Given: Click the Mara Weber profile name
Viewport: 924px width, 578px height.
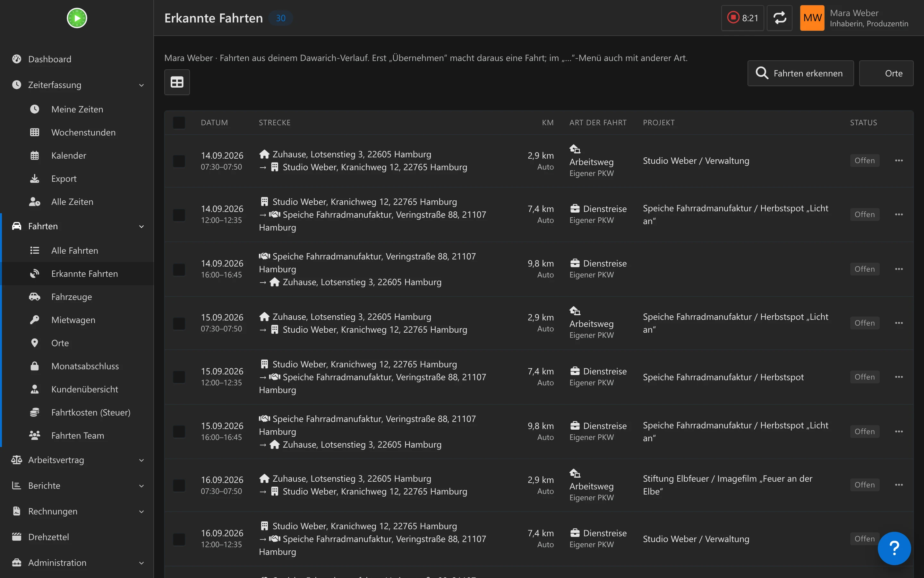Looking at the screenshot, I should click(854, 13).
